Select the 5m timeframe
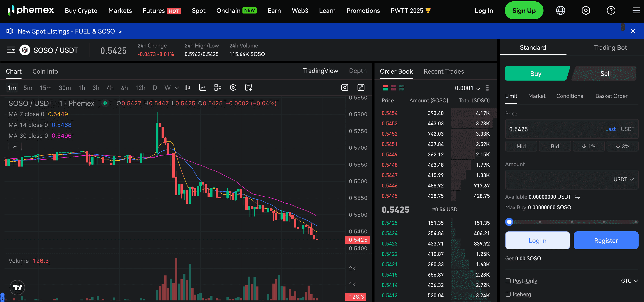 [x=28, y=88]
